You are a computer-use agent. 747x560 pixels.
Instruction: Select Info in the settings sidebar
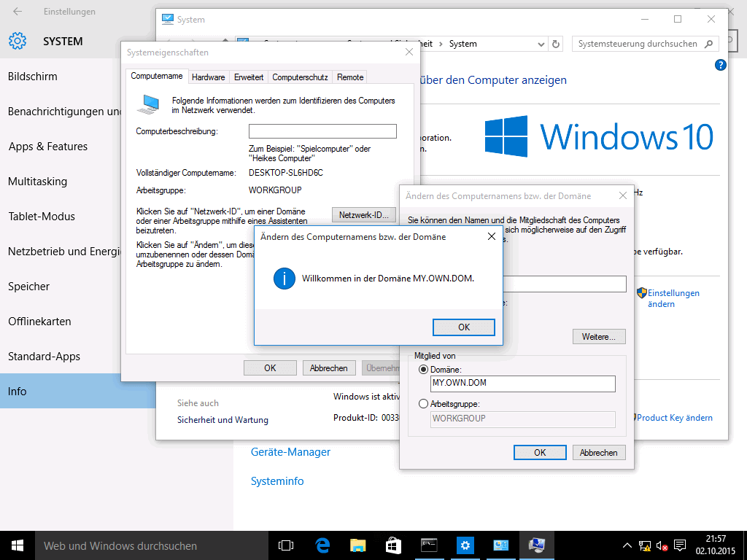[61, 391]
